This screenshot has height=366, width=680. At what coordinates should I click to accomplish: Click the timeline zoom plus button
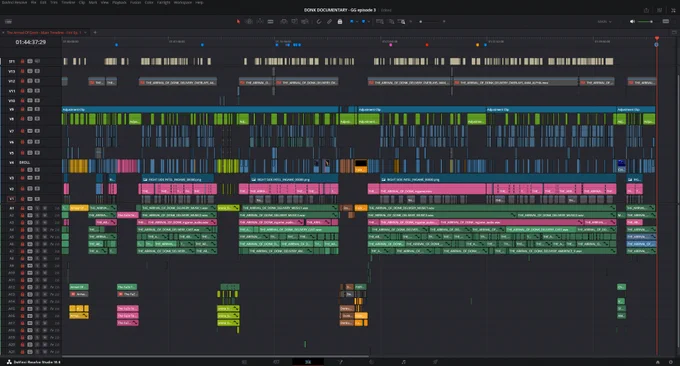point(444,21)
